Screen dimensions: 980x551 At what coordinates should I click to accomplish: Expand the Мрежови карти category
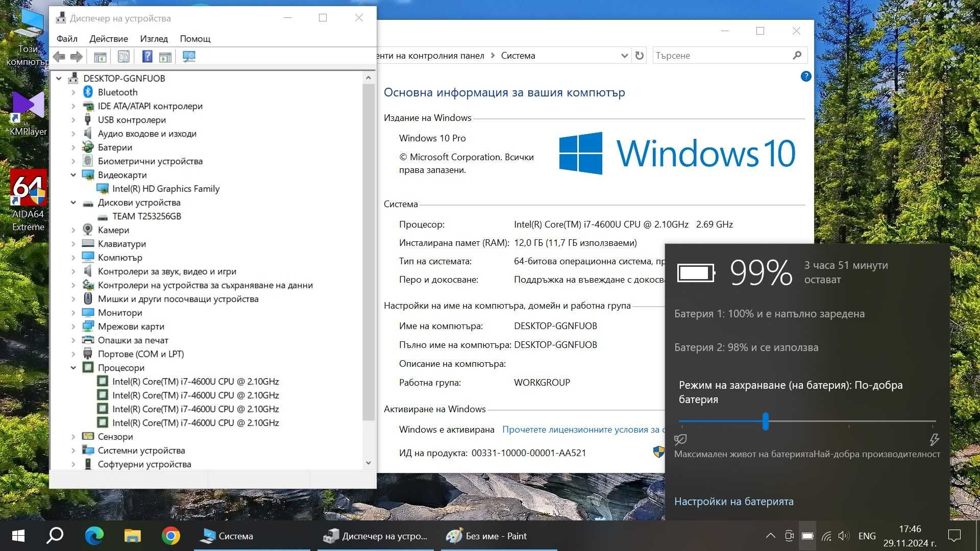73,327
